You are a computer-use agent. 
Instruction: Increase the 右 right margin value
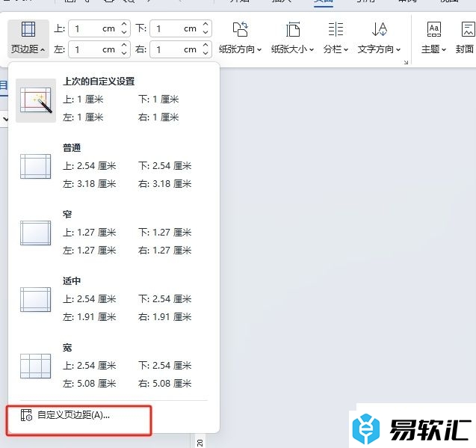point(205,45)
